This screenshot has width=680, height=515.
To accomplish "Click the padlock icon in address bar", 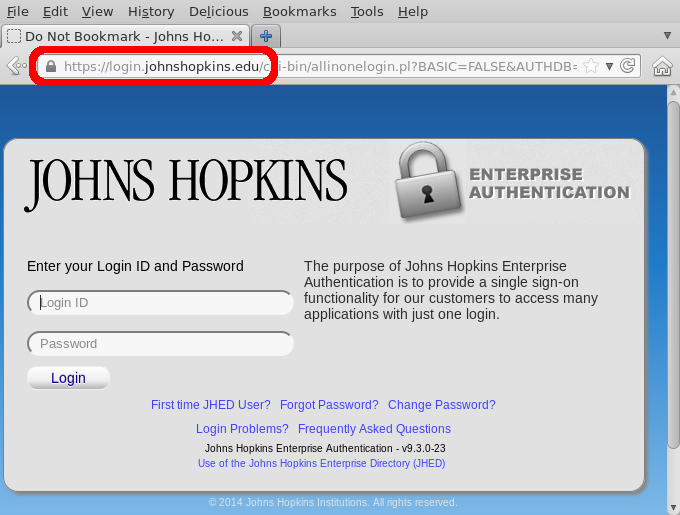I will click(51, 66).
